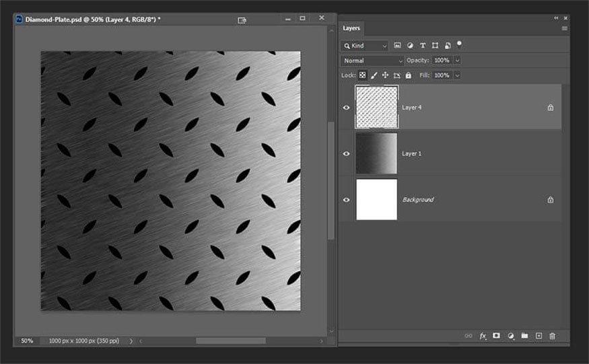
Task: Open status bar info arrow
Action: click(x=131, y=341)
